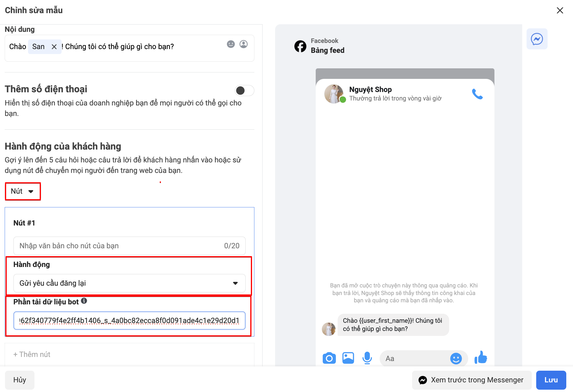The width and height of the screenshot is (573, 392).
Task: Click the camera icon in chat preview
Action: coord(329,358)
